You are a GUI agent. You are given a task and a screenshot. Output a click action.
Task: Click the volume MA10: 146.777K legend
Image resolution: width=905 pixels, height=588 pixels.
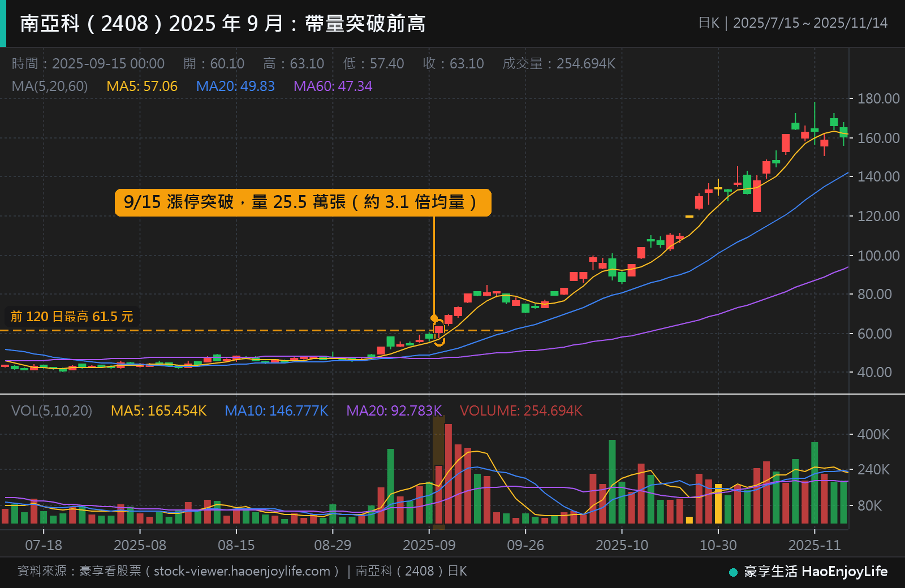[276, 410]
